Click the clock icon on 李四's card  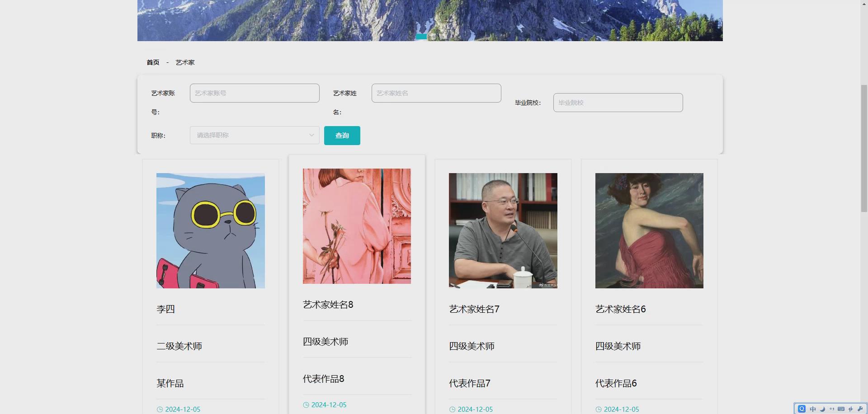(x=160, y=409)
